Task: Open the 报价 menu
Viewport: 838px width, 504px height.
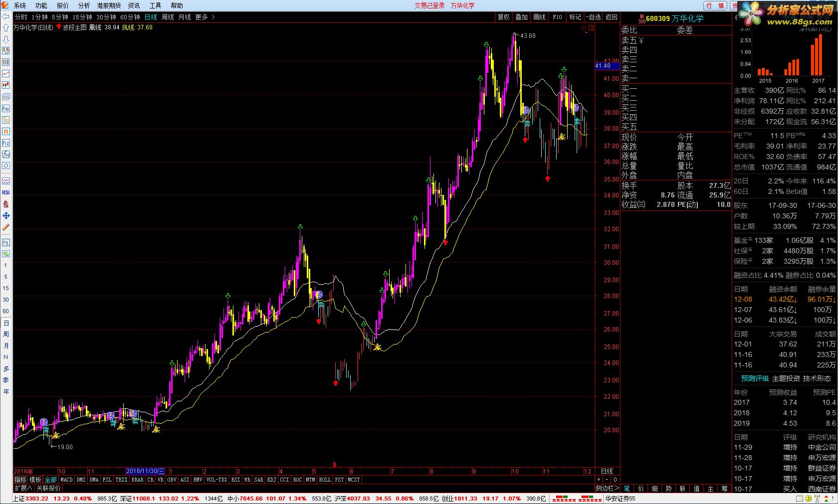Action: pos(63,5)
